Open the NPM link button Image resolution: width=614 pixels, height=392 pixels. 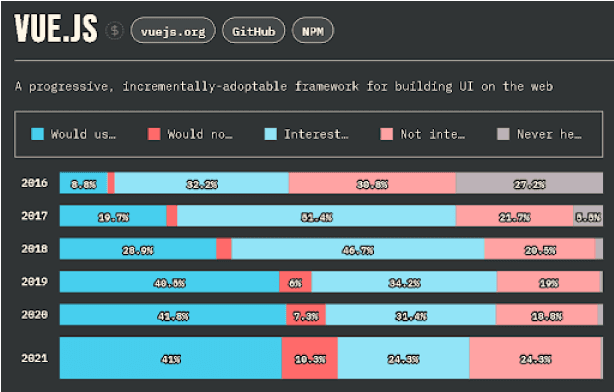[x=312, y=31]
